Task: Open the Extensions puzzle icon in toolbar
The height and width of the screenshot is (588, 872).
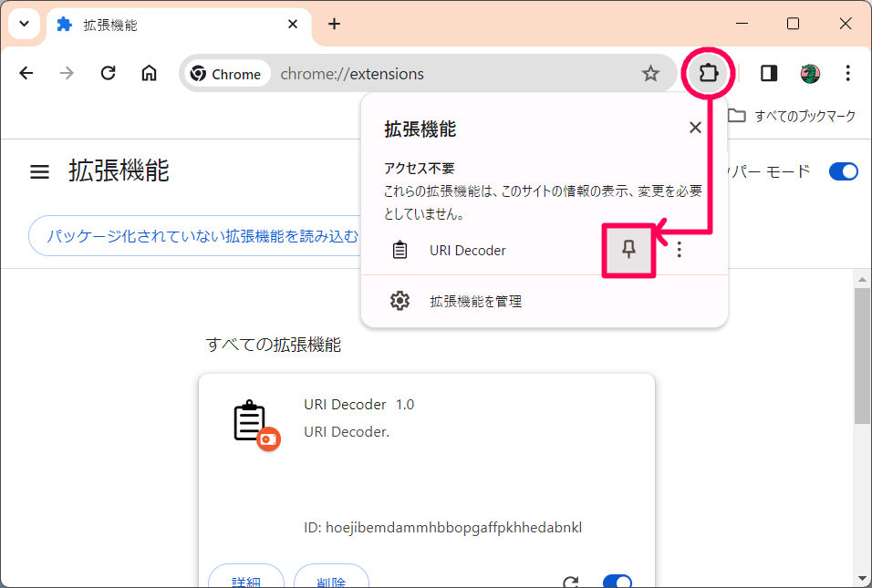Action: (709, 73)
